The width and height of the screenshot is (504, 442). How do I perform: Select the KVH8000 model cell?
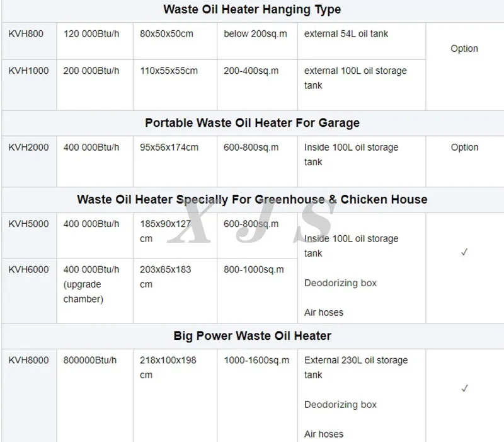(29, 396)
